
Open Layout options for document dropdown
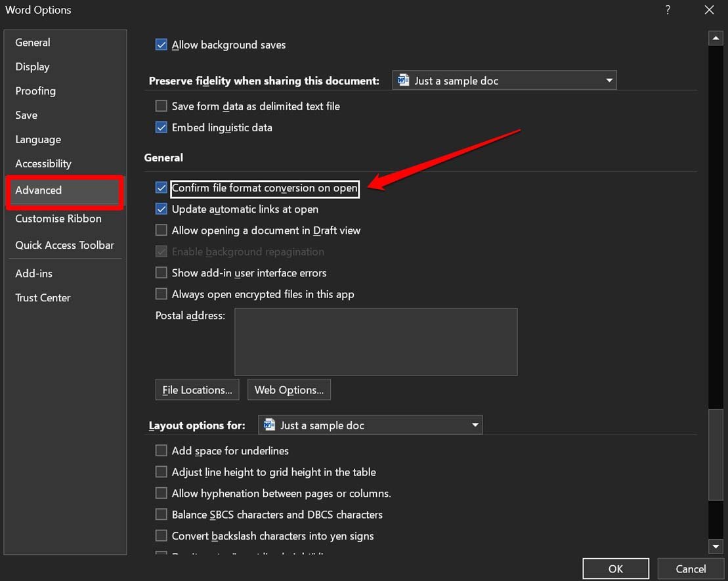pyautogui.click(x=370, y=425)
